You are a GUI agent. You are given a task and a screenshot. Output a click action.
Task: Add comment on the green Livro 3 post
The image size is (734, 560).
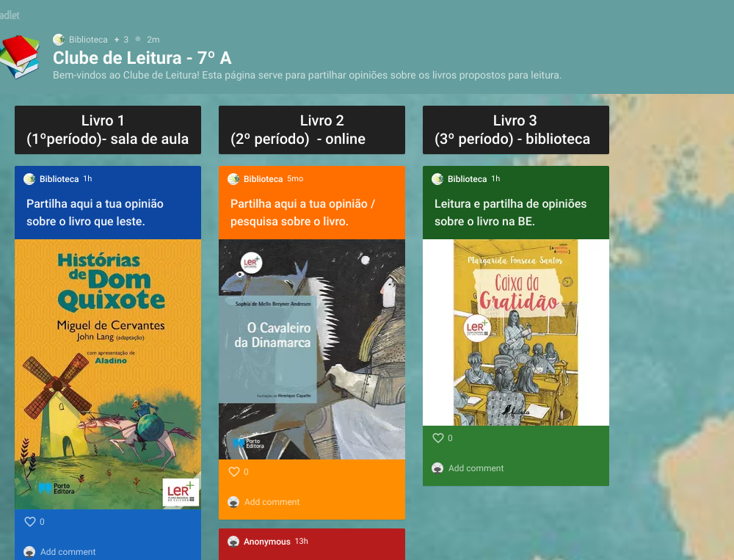(x=476, y=468)
